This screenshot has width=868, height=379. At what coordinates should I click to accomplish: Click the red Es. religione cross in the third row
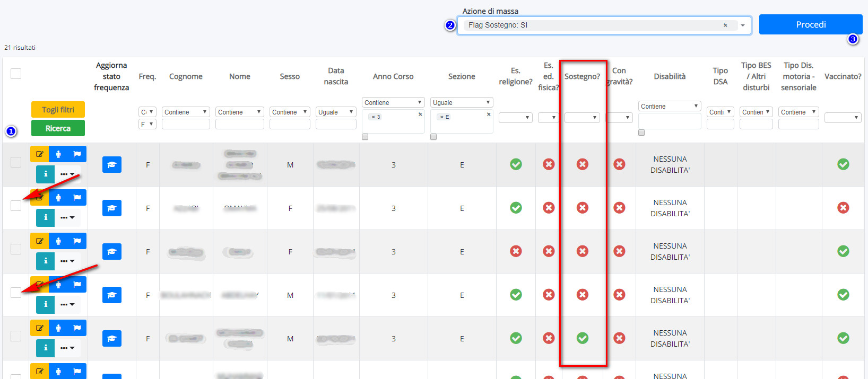(516, 251)
